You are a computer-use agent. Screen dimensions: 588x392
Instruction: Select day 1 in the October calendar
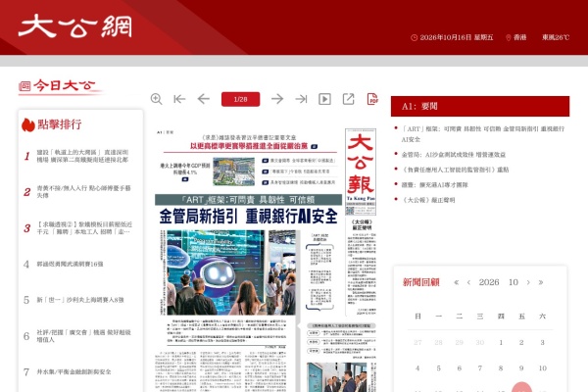(501, 342)
